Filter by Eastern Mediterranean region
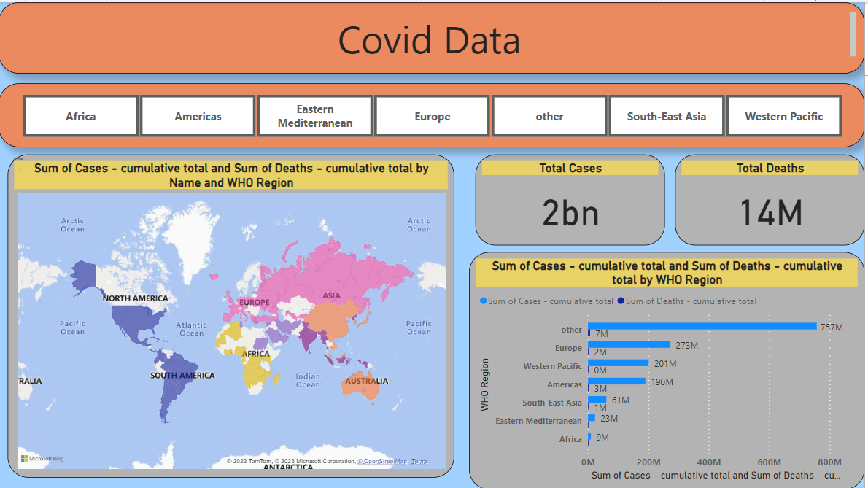Image resolution: width=868 pixels, height=488 pixels. click(x=315, y=116)
